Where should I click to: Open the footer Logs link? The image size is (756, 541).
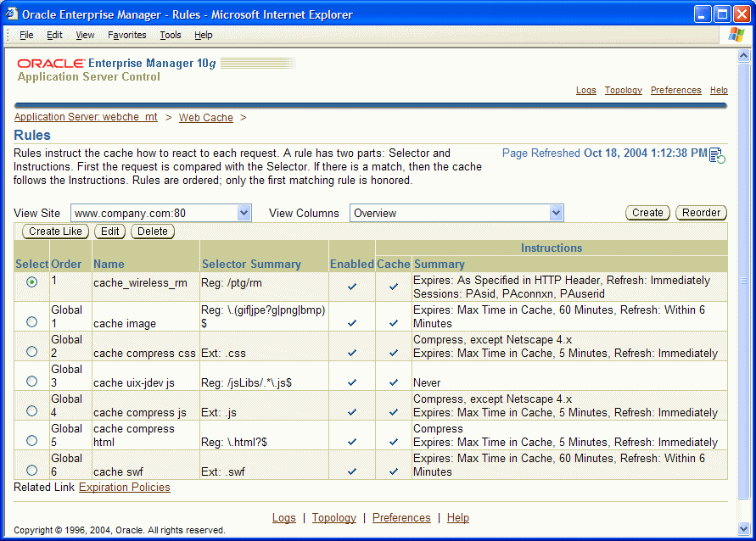click(x=284, y=517)
